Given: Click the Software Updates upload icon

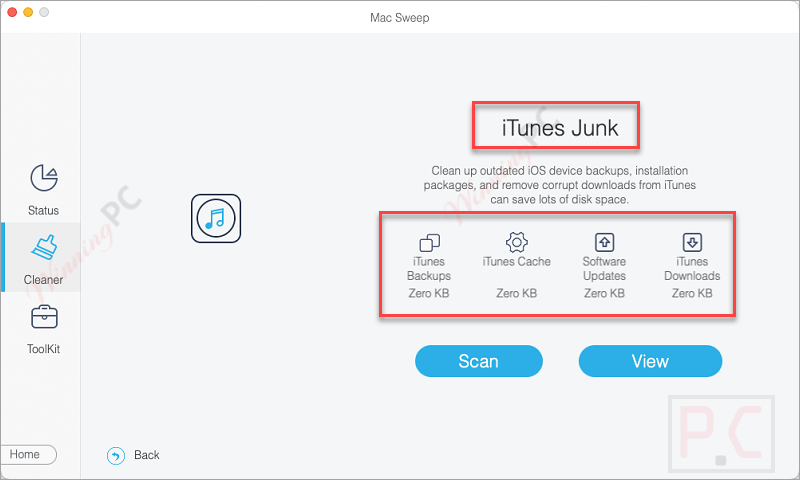Looking at the screenshot, I should tap(604, 242).
